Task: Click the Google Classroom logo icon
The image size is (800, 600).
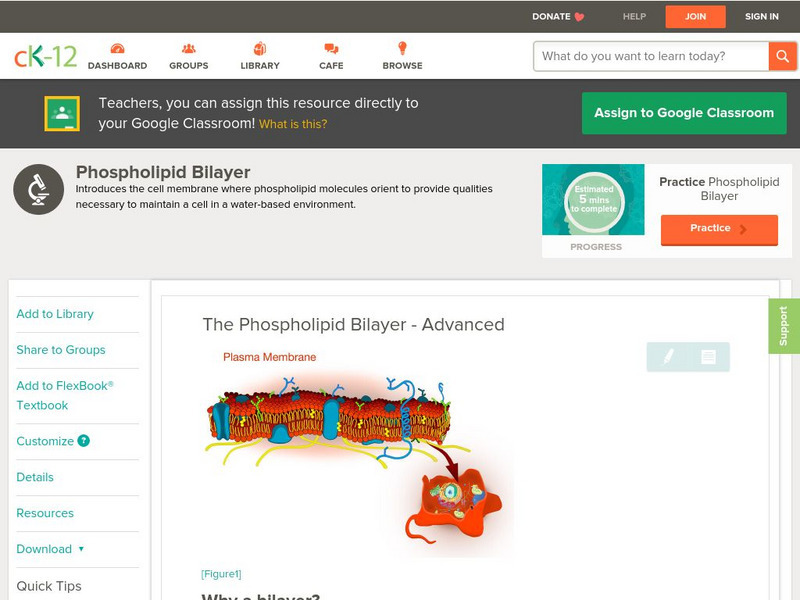Action: [x=62, y=113]
